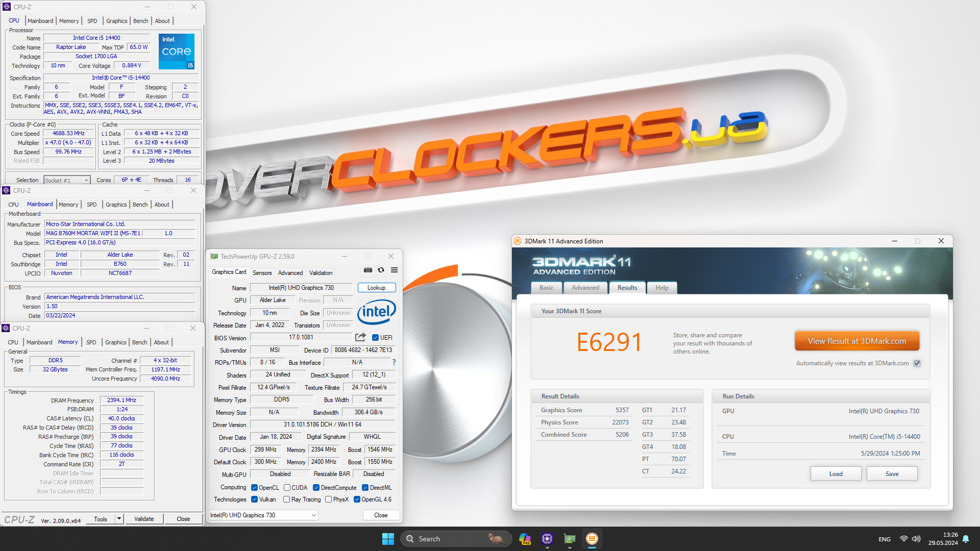This screenshot has height=551, width=980.
Task: Click the Close button in GPU-Z
Action: pos(381,515)
